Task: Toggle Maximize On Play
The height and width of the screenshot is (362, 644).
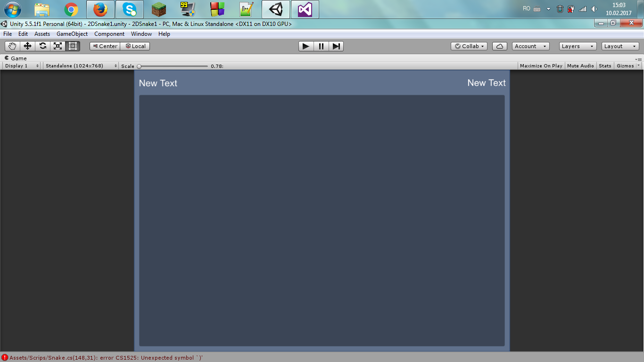Action: point(541,66)
